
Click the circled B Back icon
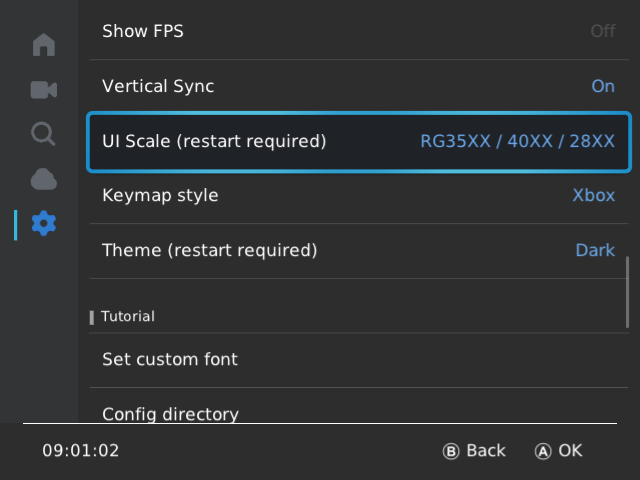(451, 451)
